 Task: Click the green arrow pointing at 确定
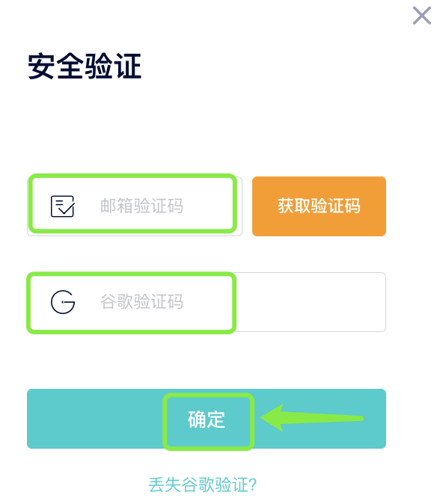tap(311, 418)
